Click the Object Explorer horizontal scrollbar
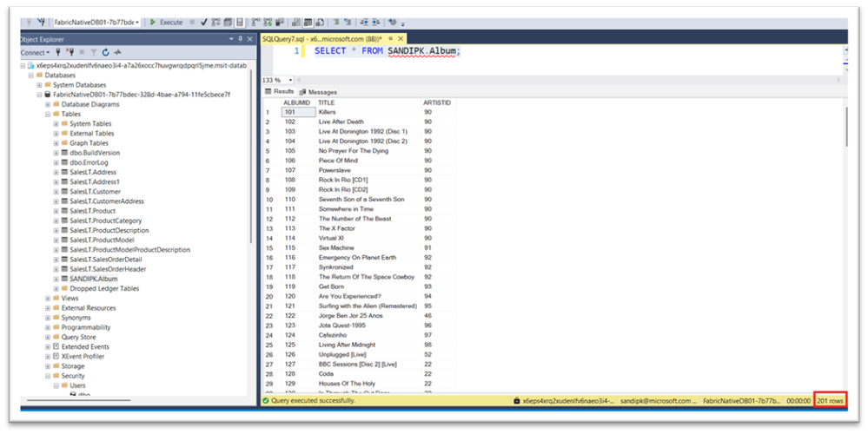 coord(78,400)
